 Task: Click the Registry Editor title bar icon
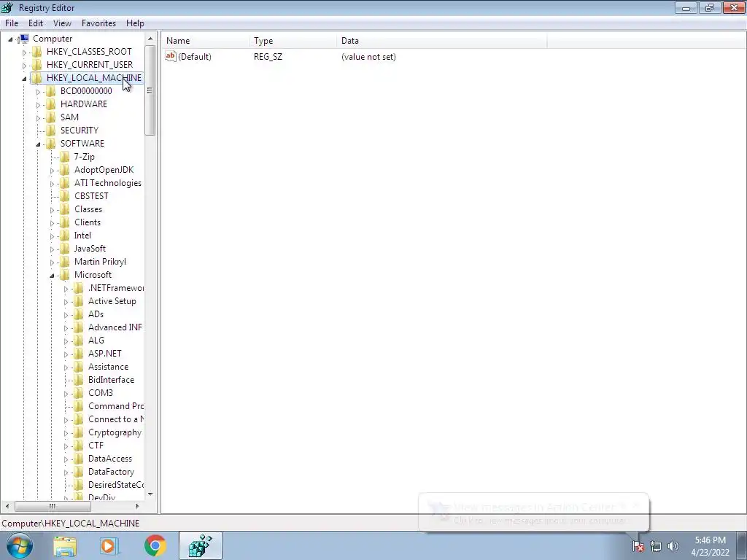pos(7,7)
